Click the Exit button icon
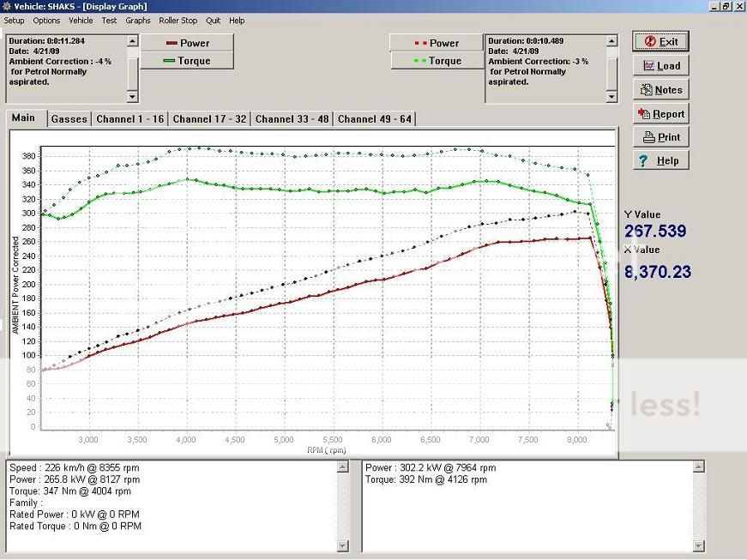747x560 pixels. click(x=650, y=41)
